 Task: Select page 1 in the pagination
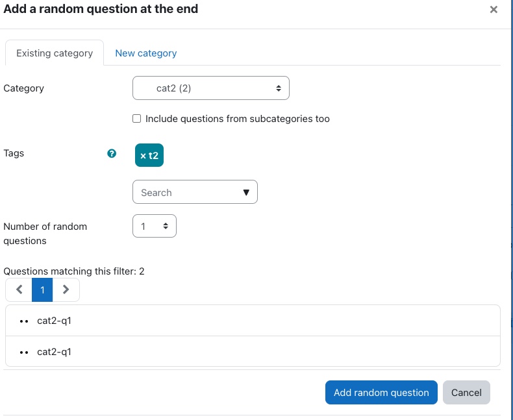click(x=42, y=290)
